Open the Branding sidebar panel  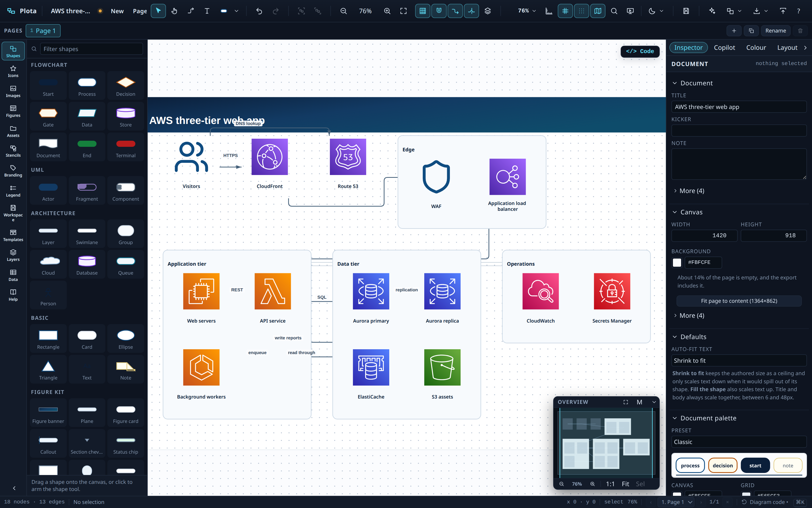(x=13, y=171)
